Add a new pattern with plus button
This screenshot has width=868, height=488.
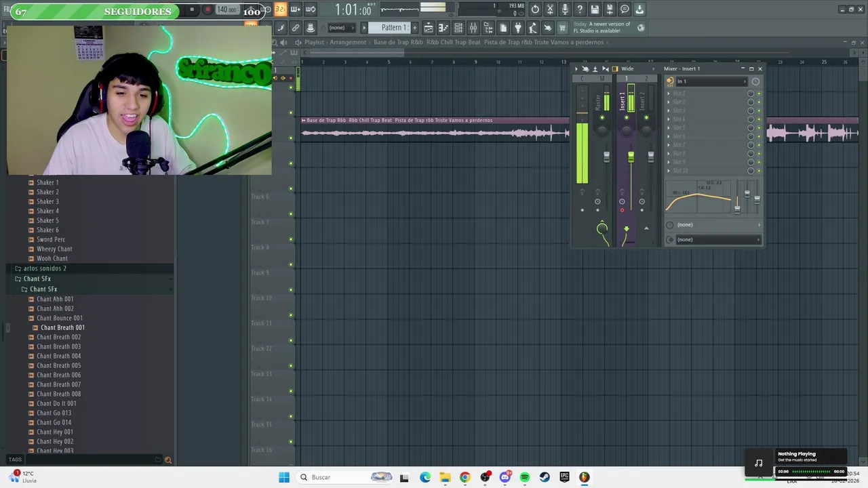pyautogui.click(x=414, y=28)
